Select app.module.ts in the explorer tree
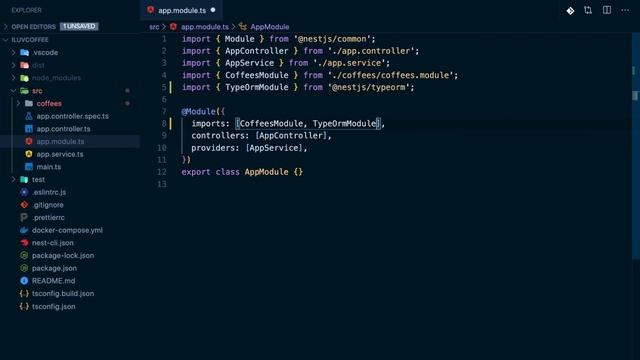The image size is (640, 360). 60,142
